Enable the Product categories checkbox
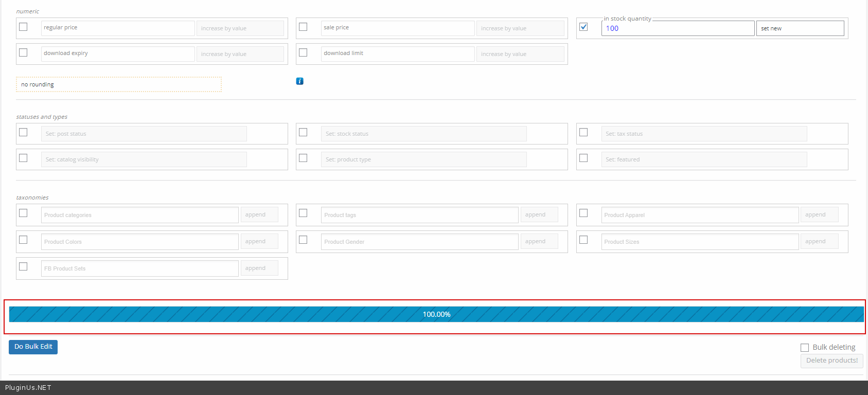This screenshot has height=395, width=868. point(23,213)
